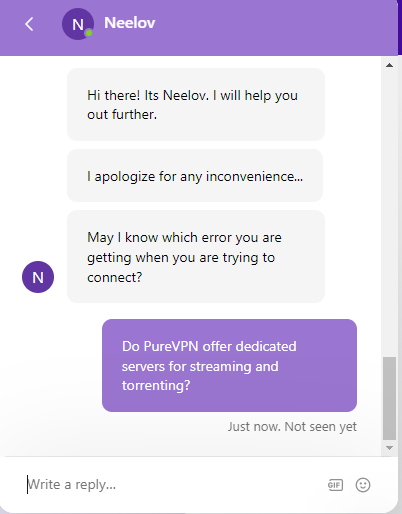Click the word 'connect?' in Neelov's message
This screenshot has height=514, width=402.
(x=115, y=277)
